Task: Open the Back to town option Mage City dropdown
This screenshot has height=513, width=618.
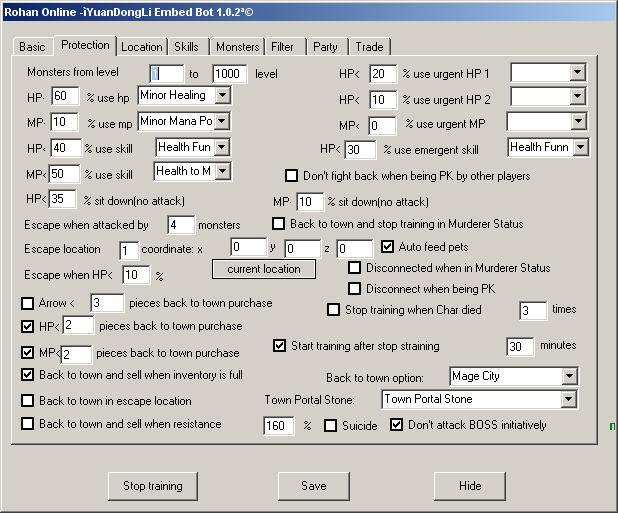Action: [x=570, y=376]
